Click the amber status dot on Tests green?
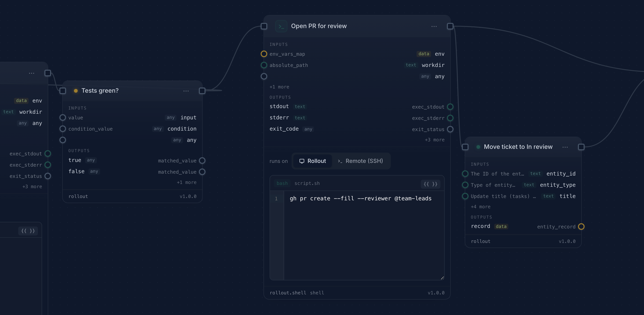This screenshot has height=315, width=644. coord(76,91)
